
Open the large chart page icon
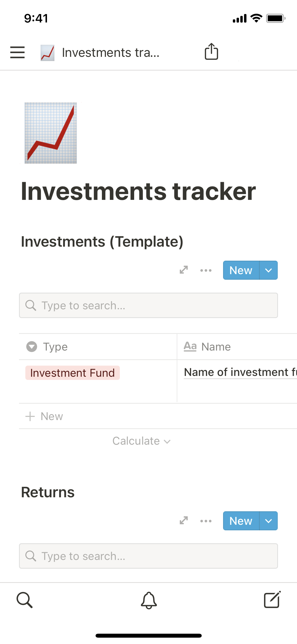point(51,133)
